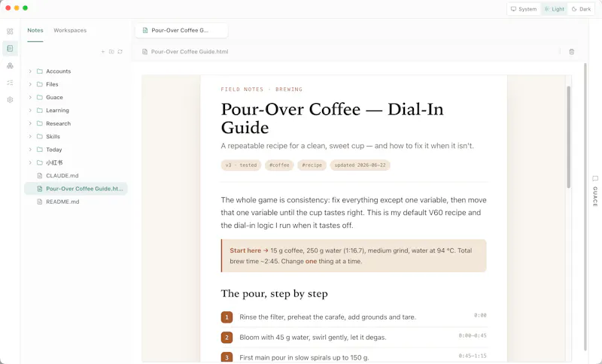Delete note using the trash icon

(571, 51)
